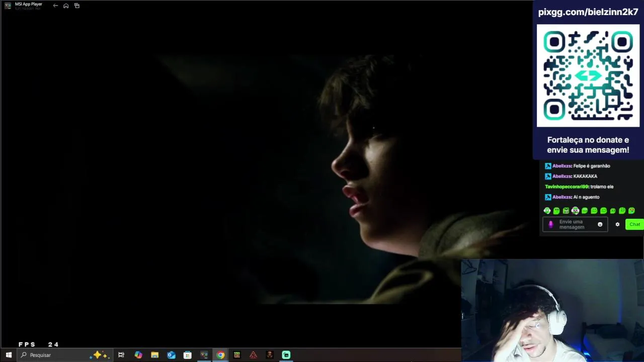Click the Tavinhopeccorari99 username
The width and height of the screenshot is (644, 362).
coord(566,187)
